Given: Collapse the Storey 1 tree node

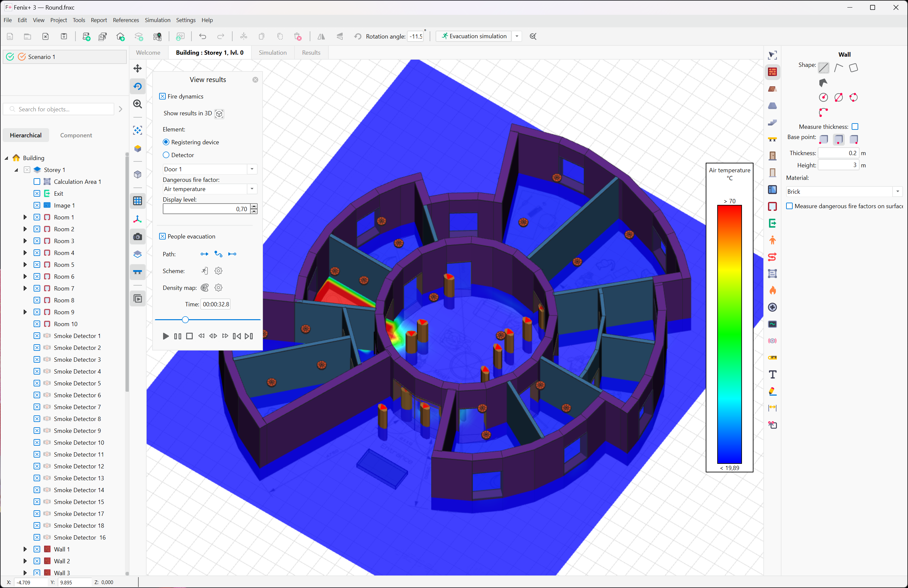Looking at the screenshot, I should (16, 170).
